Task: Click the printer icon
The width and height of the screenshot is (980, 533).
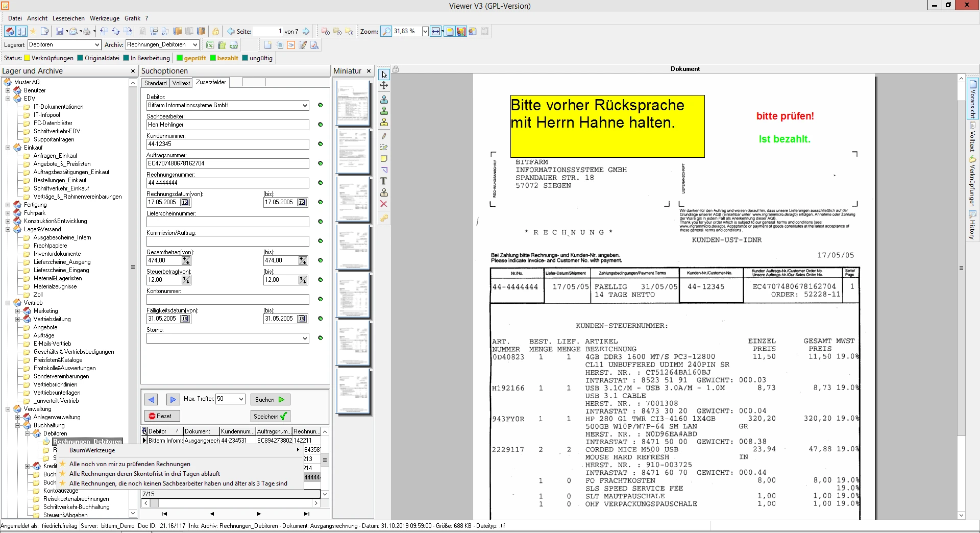Action: click(x=87, y=31)
